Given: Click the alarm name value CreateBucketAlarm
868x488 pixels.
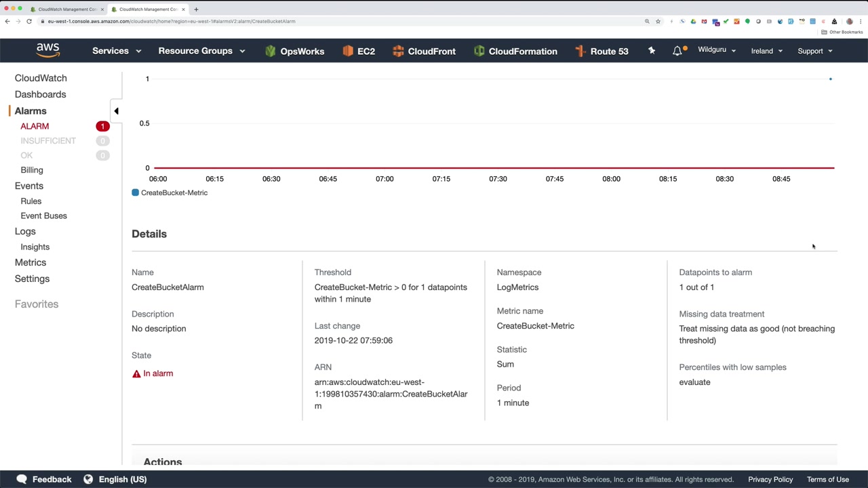Looking at the screenshot, I should [167, 287].
